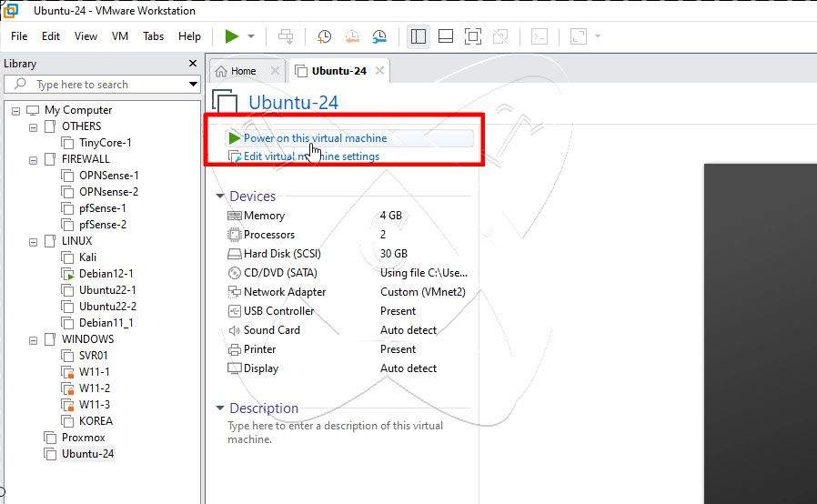Viewport: 817px width, 504px height.
Task: Close the Home tab
Action: [x=275, y=70]
